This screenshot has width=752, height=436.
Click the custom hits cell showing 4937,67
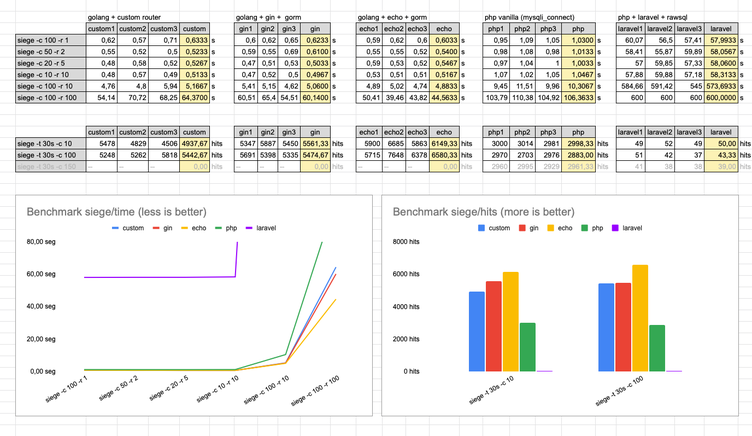(196, 144)
